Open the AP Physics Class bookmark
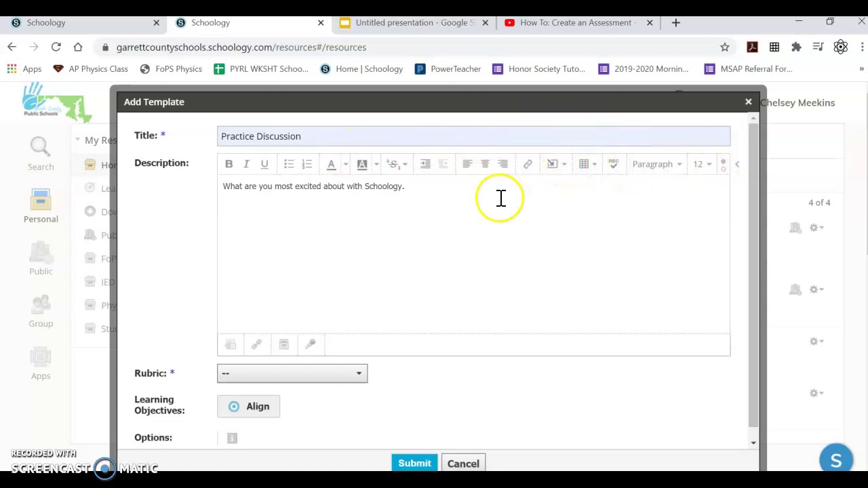The height and width of the screenshot is (488, 868). (90, 68)
